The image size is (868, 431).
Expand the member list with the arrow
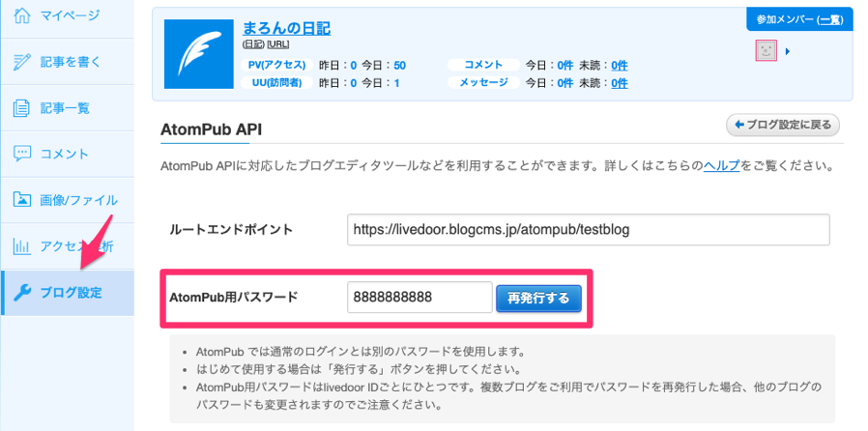click(788, 51)
